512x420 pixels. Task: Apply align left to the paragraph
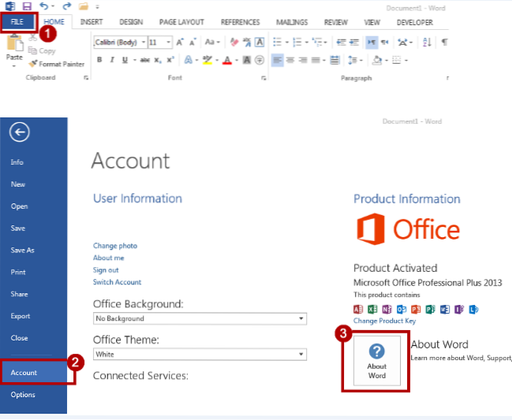click(x=278, y=60)
